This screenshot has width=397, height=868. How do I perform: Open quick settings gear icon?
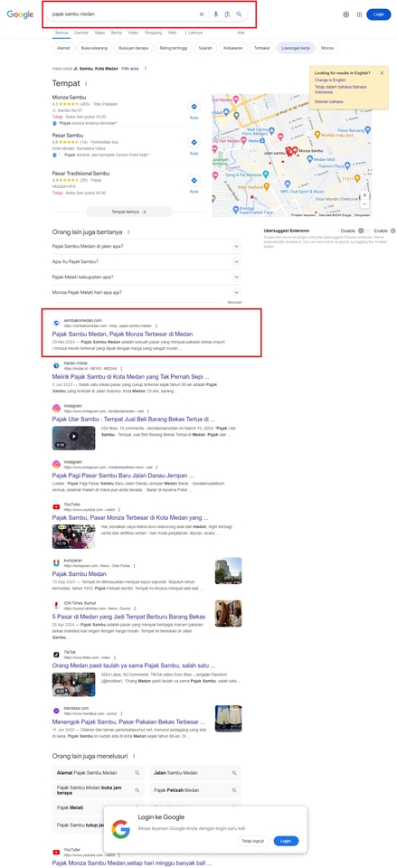tap(346, 14)
